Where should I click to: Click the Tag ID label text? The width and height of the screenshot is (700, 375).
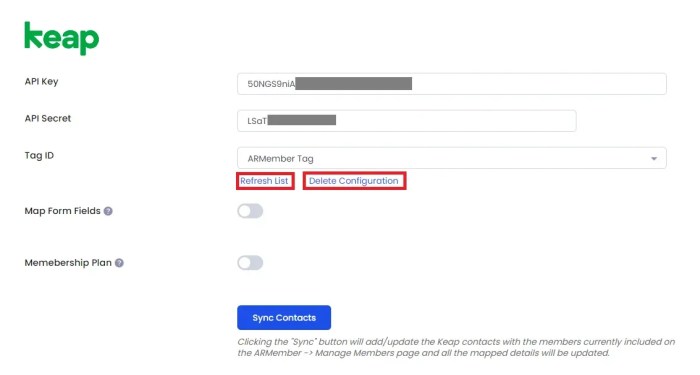coord(39,156)
